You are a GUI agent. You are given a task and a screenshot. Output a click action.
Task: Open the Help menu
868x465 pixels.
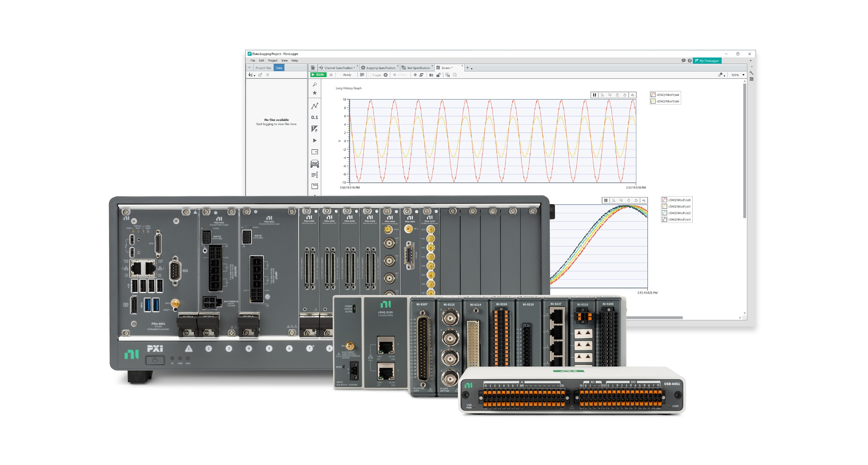[x=295, y=61]
